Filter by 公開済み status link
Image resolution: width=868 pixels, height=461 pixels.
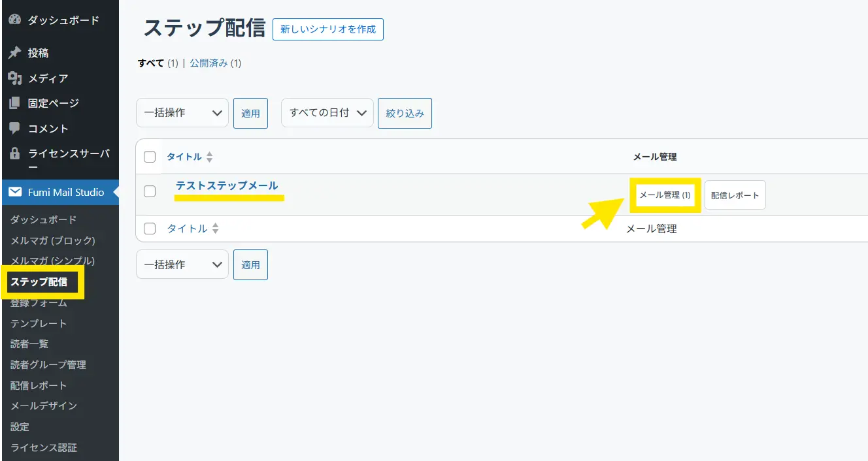tap(209, 63)
